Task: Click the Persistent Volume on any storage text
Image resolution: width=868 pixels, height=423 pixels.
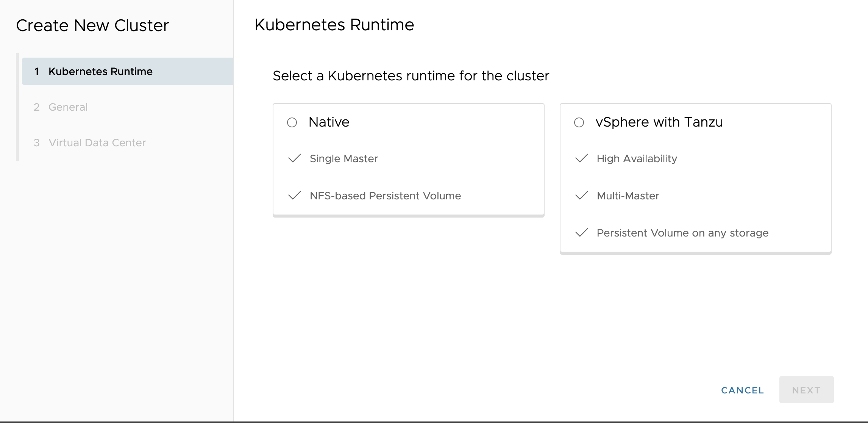Action: [x=682, y=233]
